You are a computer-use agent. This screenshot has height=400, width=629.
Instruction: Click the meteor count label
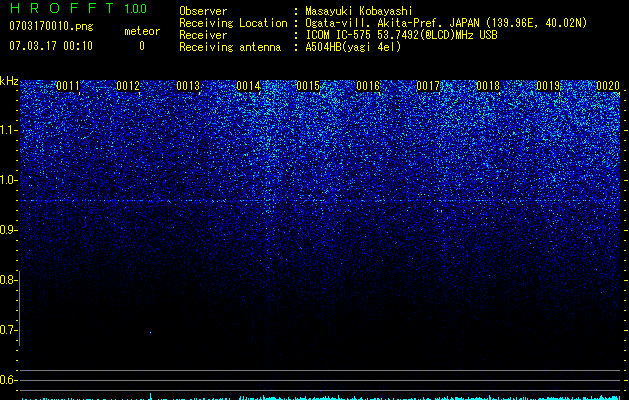(x=142, y=31)
